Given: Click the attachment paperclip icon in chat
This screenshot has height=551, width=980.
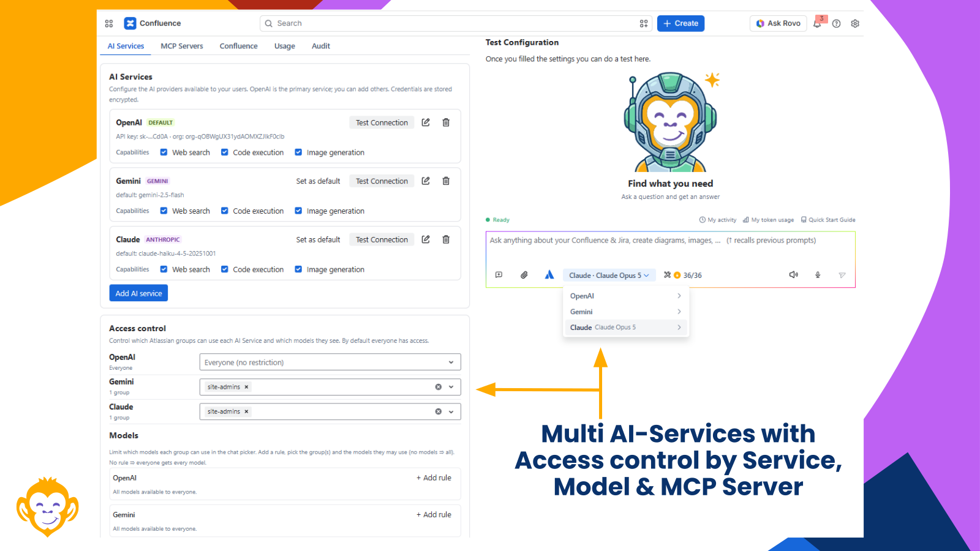Looking at the screenshot, I should 524,275.
